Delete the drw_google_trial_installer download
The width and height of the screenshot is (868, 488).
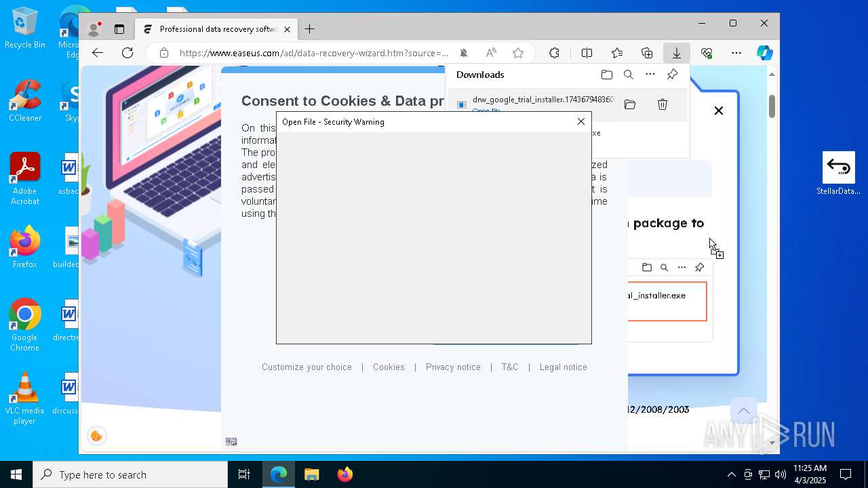point(663,104)
